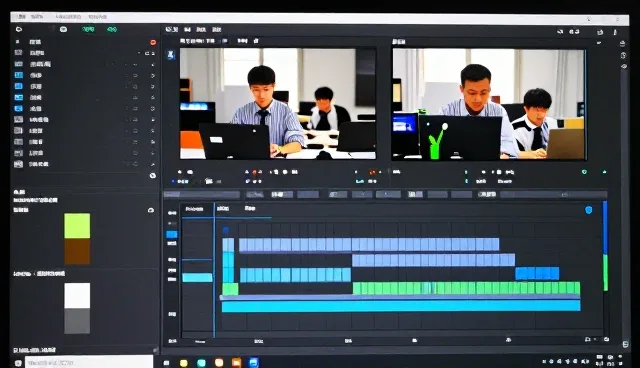The height and width of the screenshot is (368, 640).
Task: Click the blue person icon beside the left preview monitor
Action: (x=171, y=55)
